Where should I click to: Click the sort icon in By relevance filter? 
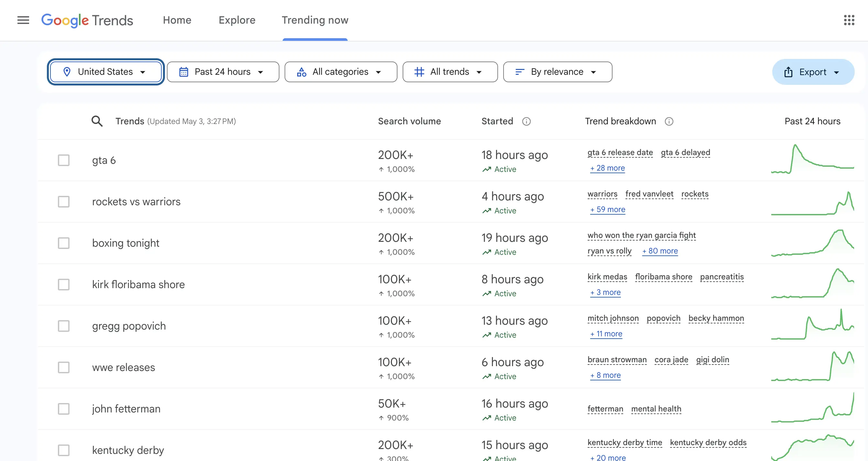tap(520, 72)
